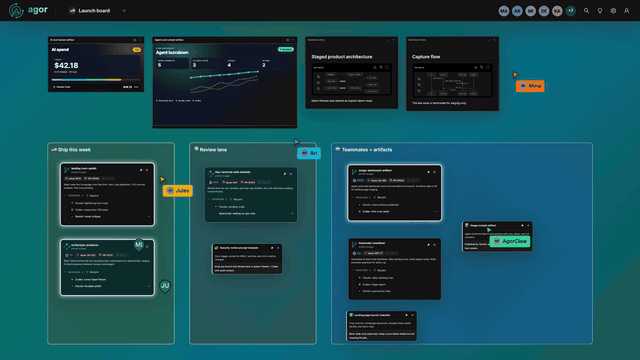Click the JU presence pin marker

(x=165, y=286)
